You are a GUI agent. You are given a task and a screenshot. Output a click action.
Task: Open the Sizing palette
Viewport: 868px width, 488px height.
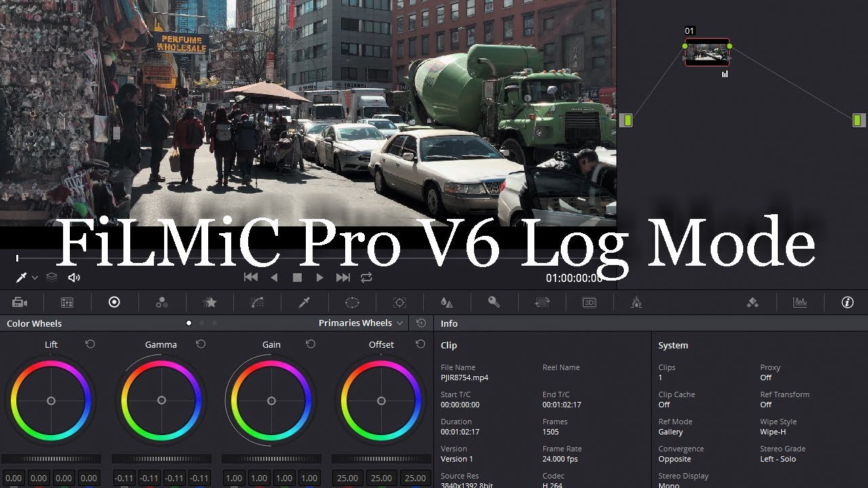[542, 302]
